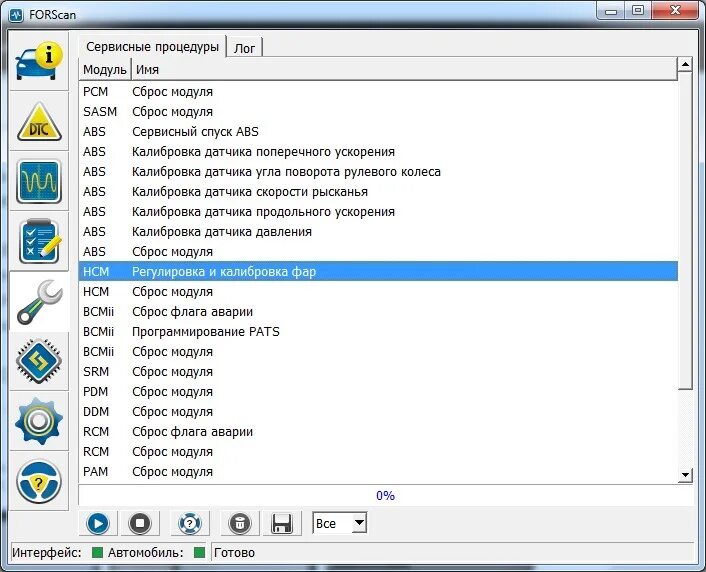Viewport: 706px width, 572px height.
Task: Select Калибровка датчика угла поворота рулевого колеса
Action: click(378, 172)
